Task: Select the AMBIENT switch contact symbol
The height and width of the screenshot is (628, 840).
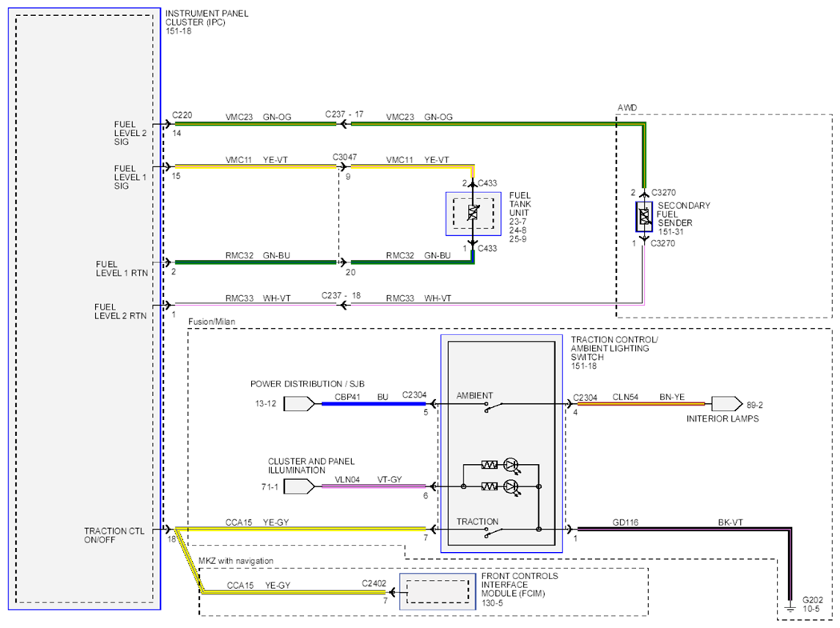Action: point(494,407)
